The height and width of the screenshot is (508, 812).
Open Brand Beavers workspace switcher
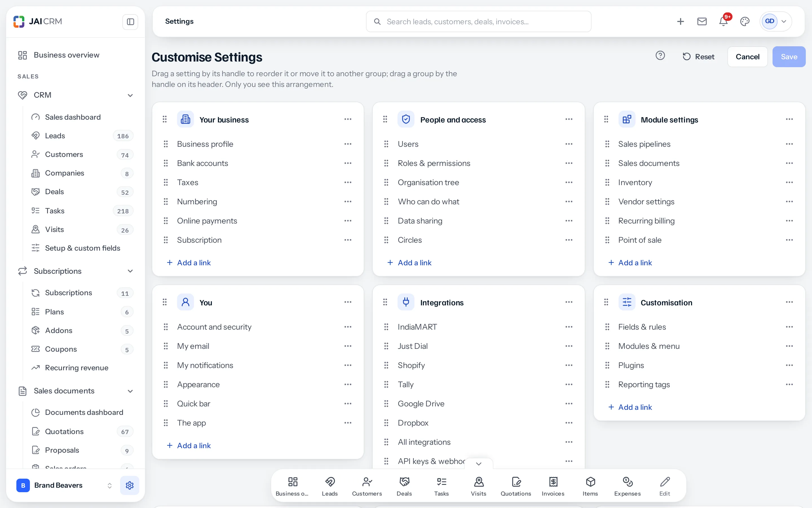[x=65, y=485]
